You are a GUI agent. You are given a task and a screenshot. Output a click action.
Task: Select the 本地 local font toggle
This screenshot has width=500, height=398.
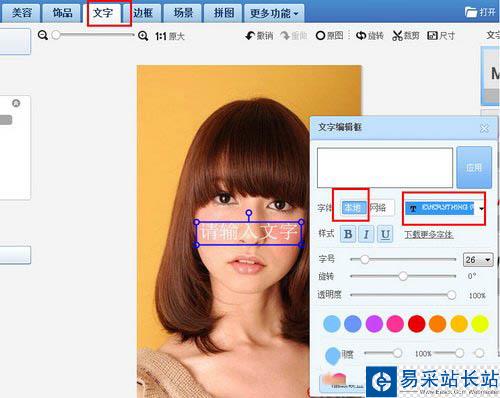click(x=353, y=208)
